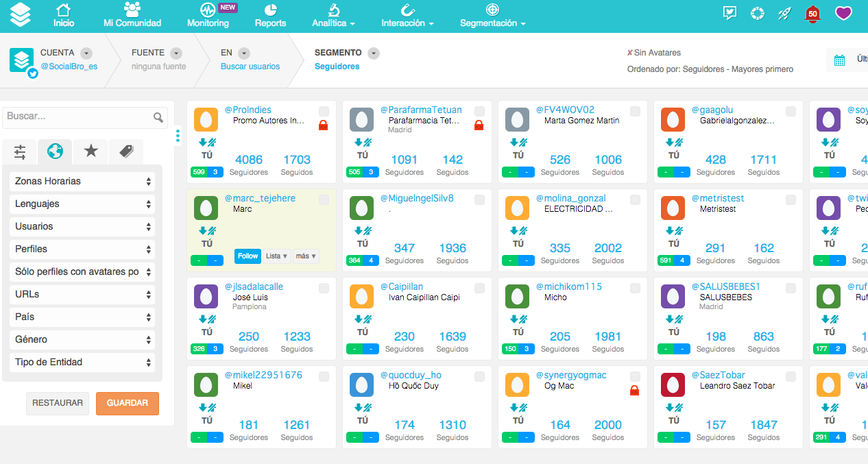Tick checkbox on ProIndies card
Viewport: 868px width, 464px height.
pyautogui.click(x=324, y=111)
